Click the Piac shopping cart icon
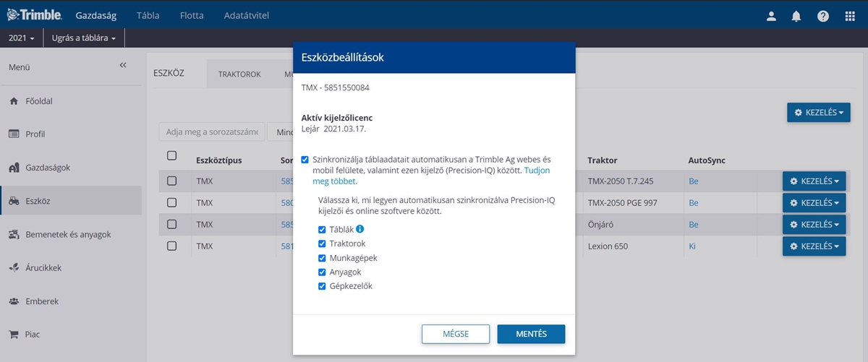This screenshot has height=362, width=868. 14,335
